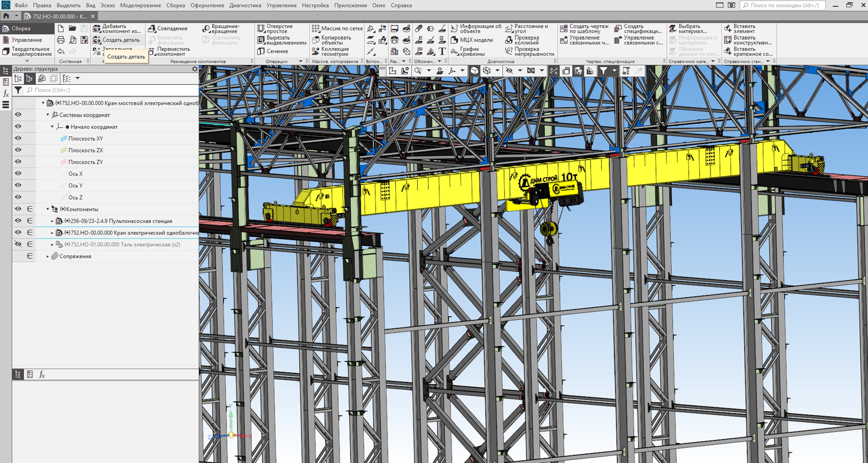Click the filter funnel icon in tree
Viewport: 868px width, 463px height.
18,90
